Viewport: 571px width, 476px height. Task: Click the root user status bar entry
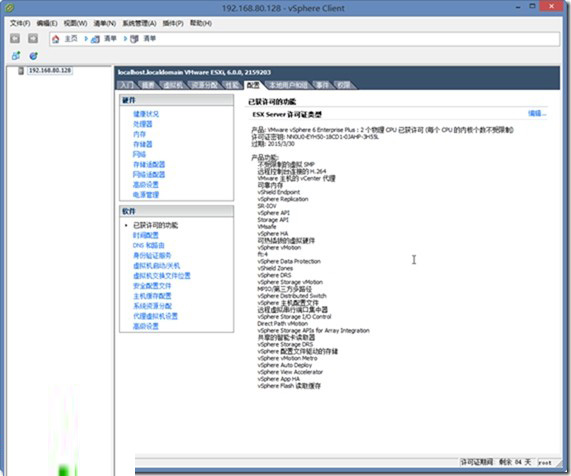point(545,463)
